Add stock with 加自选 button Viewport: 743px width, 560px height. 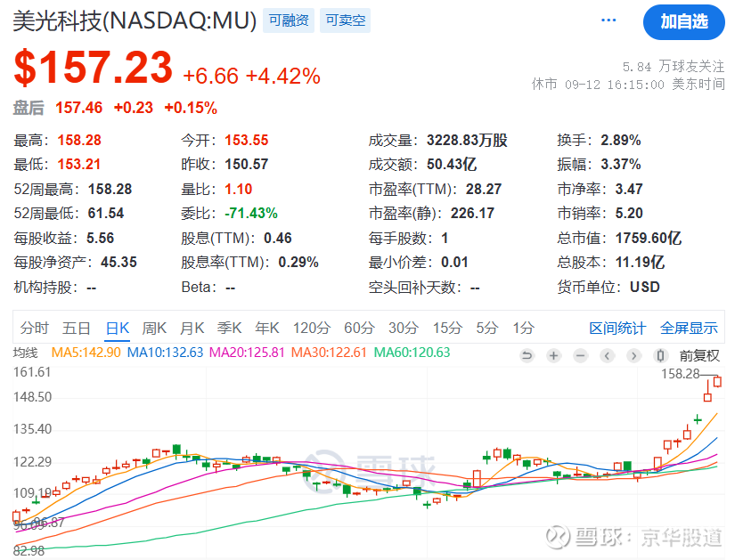pos(684,21)
